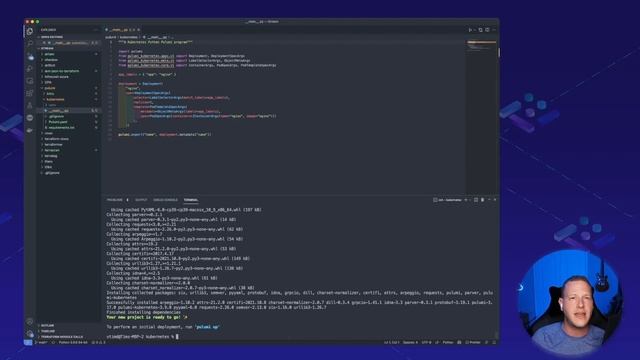Click the pulumi.export line in editor
This screenshot has width=640, height=360.
point(165,134)
